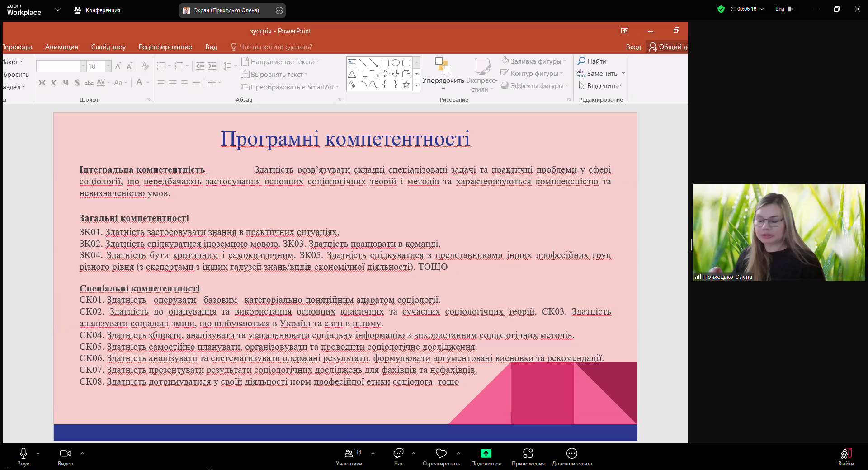
Task: Toggle the microphone audio button
Action: click(24, 454)
